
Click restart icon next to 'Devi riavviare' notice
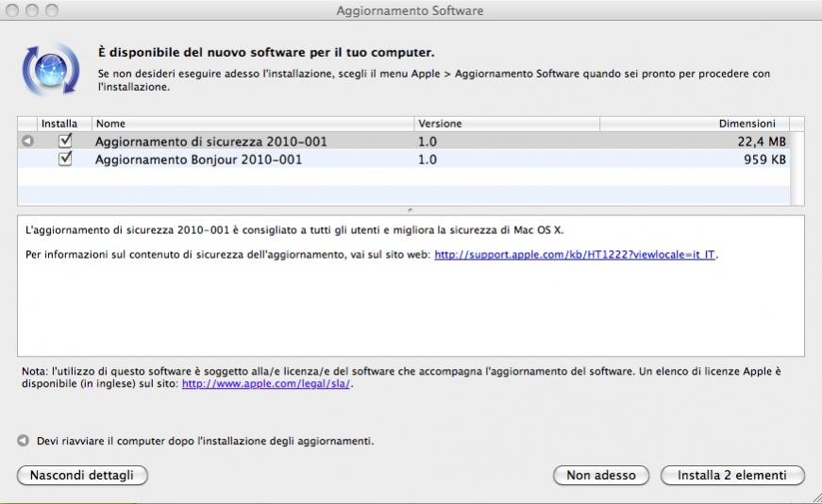pyautogui.click(x=23, y=441)
